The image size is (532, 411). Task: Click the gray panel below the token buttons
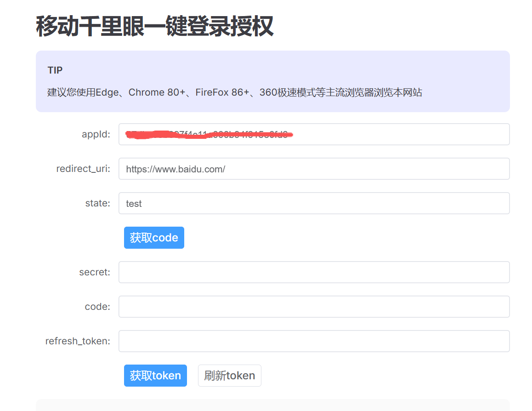click(272, 405)
